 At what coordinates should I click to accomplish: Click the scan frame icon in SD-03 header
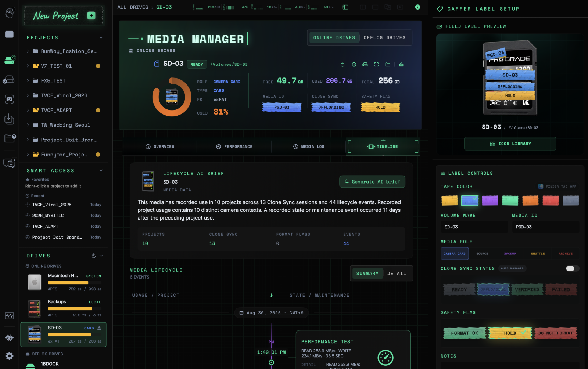tap(376, 65)
